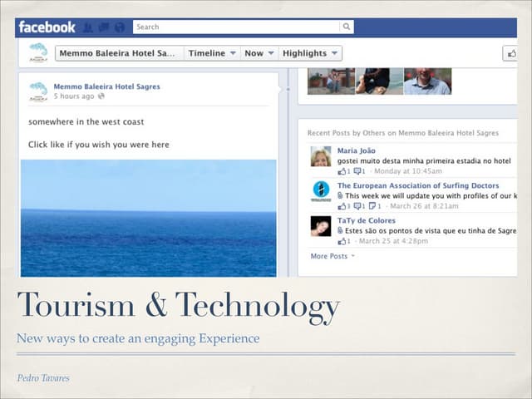Viewport: 532px width, 399px height.
Task: Open friend requests icon in header
Action: [87, 27]
